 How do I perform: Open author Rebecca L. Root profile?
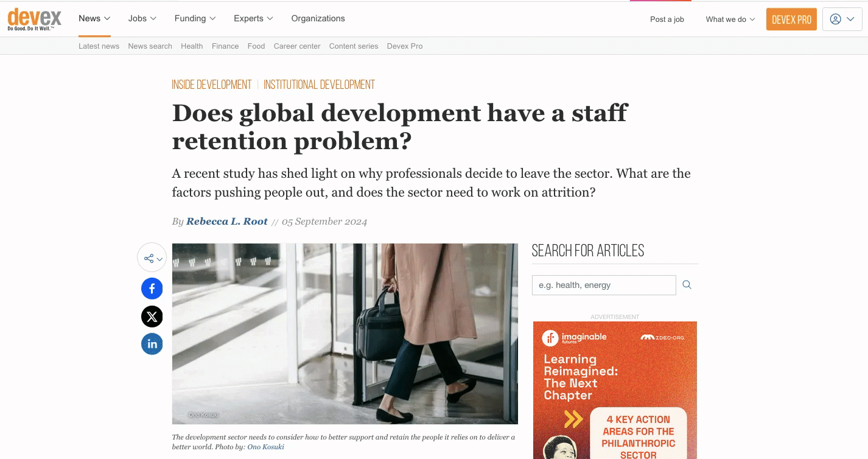click(227, 222)
